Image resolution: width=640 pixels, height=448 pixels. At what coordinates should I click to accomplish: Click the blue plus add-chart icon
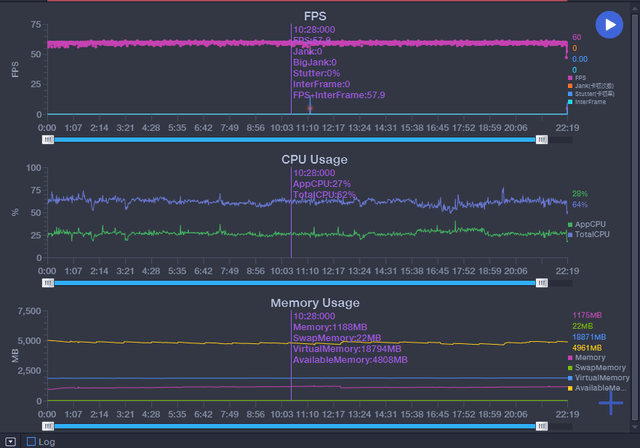pyautogui.click(x=610, y=403)
